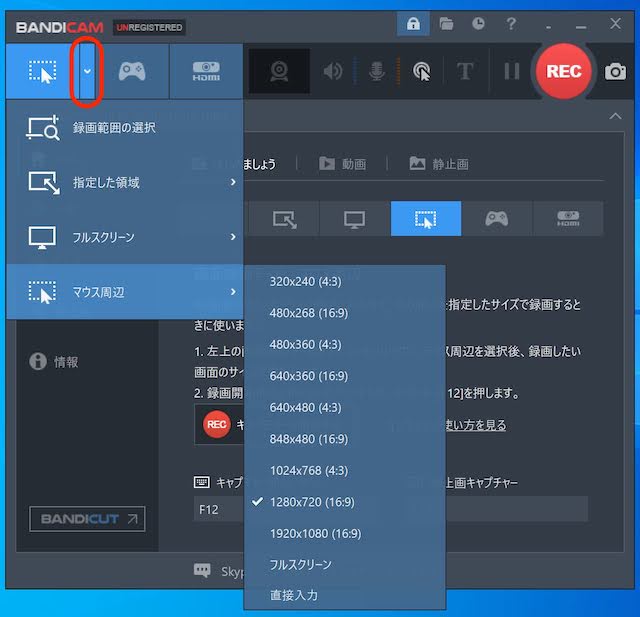Open 情報 in the sidebar
640x617 pixels.
[x=54, y=362]
